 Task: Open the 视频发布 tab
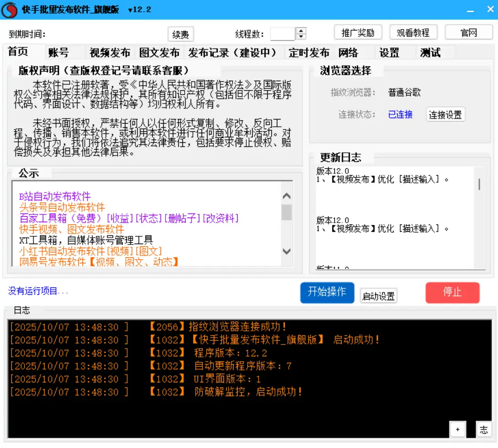pyautogui.click(x=110, y=53)
